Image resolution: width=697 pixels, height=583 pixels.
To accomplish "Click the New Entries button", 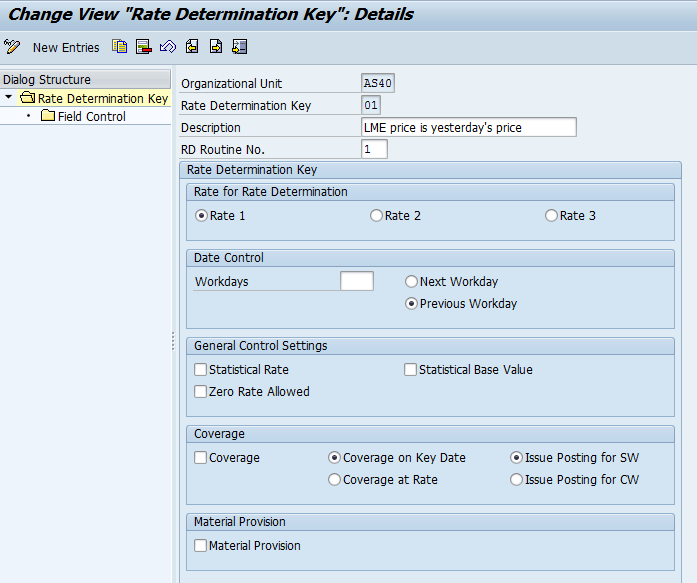I will pos(66,47).
